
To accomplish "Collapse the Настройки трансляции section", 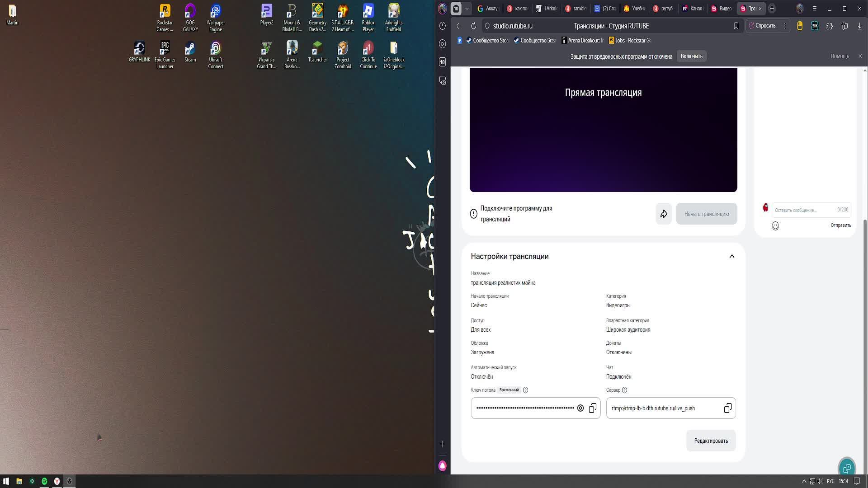I will coord(731,256).
